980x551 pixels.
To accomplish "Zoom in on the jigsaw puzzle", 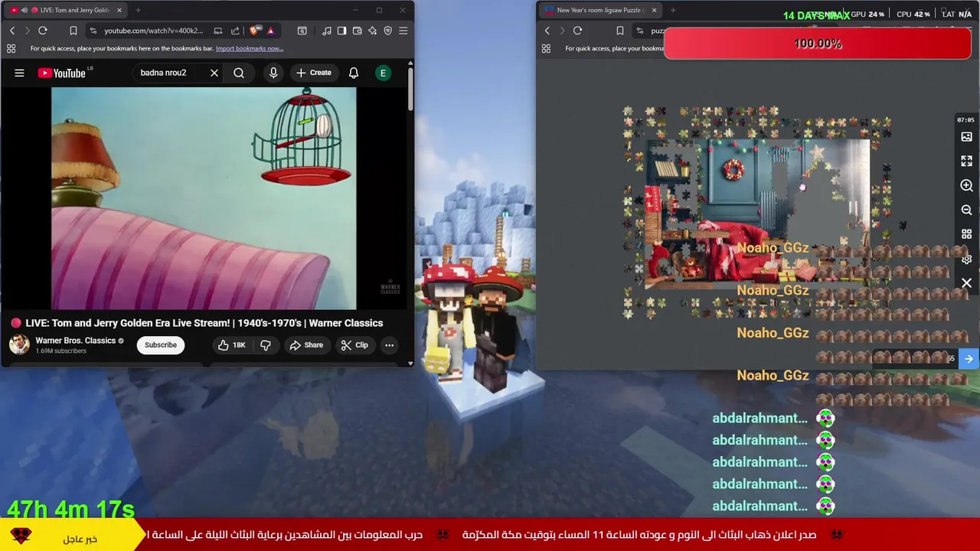I will 966,186.
